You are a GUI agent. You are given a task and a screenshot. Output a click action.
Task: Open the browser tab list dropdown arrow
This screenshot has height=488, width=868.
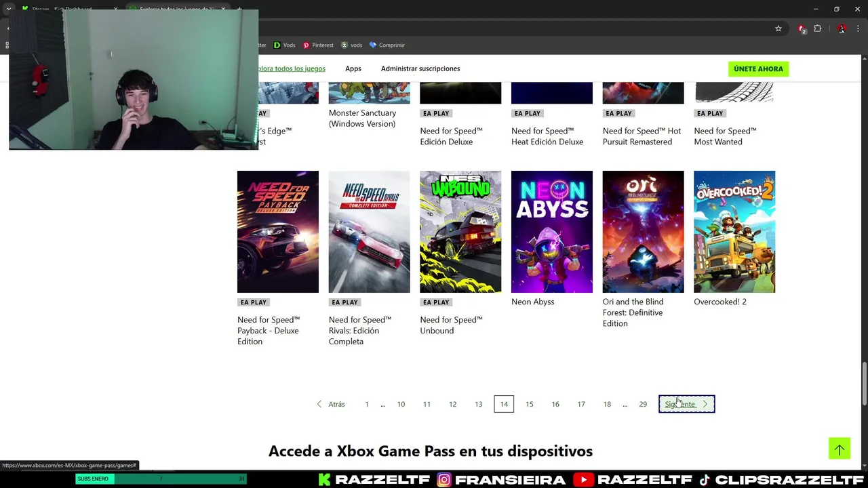(9, 9)
